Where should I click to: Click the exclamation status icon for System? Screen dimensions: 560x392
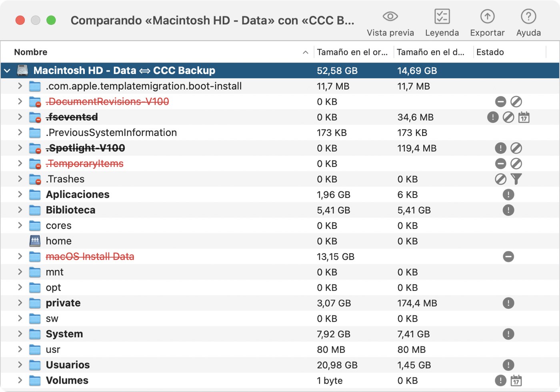(x=508, y=334)
